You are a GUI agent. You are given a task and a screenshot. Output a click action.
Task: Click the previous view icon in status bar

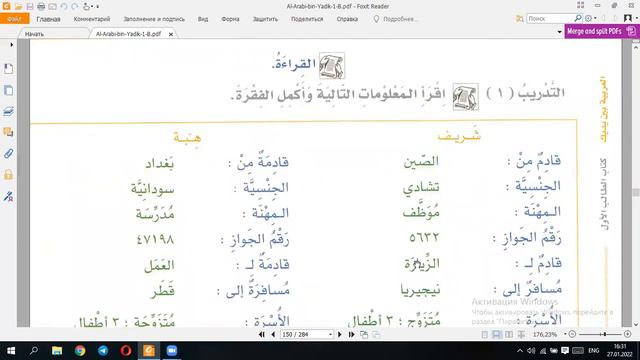(x=364, y=335)
